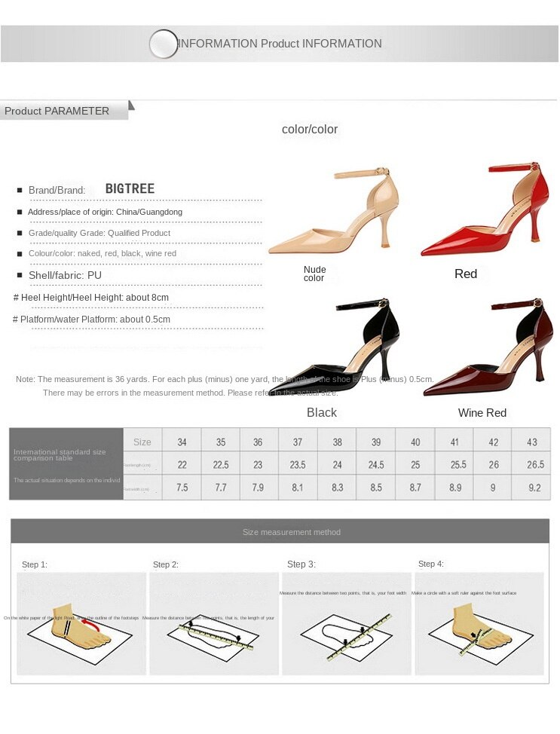Click size 43 in the size chart
This screenshot has width=560, height=734.
532,442
